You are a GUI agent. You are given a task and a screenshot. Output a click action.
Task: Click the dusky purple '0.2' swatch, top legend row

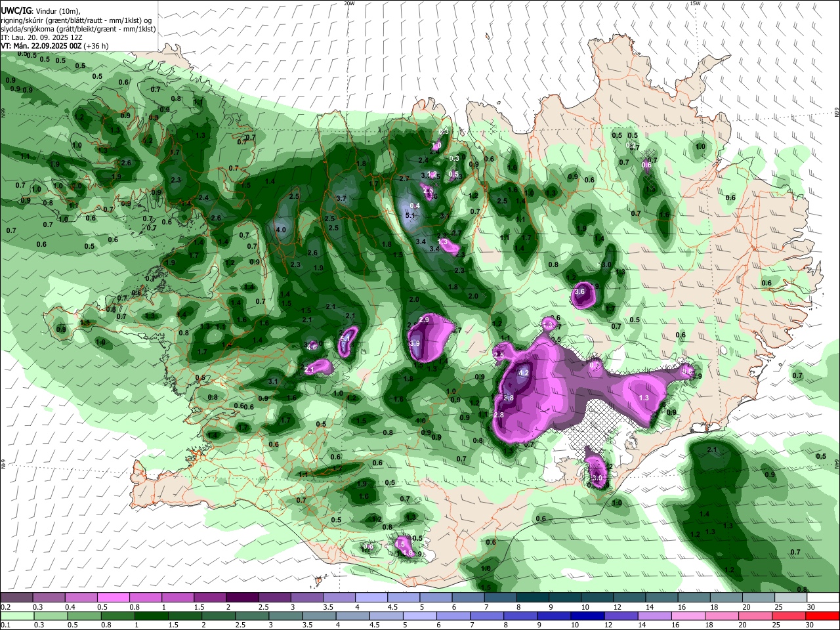point(16,597)
